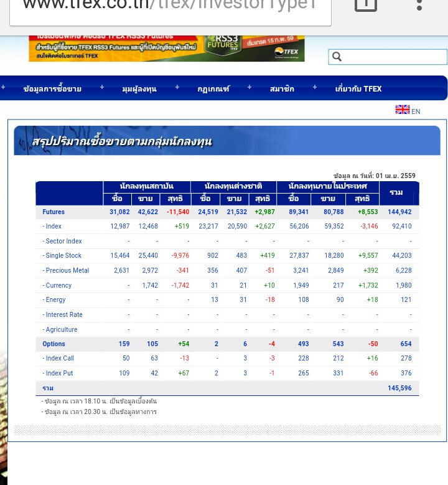Expand the plus before มุมผู้ลงทุน
Screen dimensions: 448x485
point(102,88)
